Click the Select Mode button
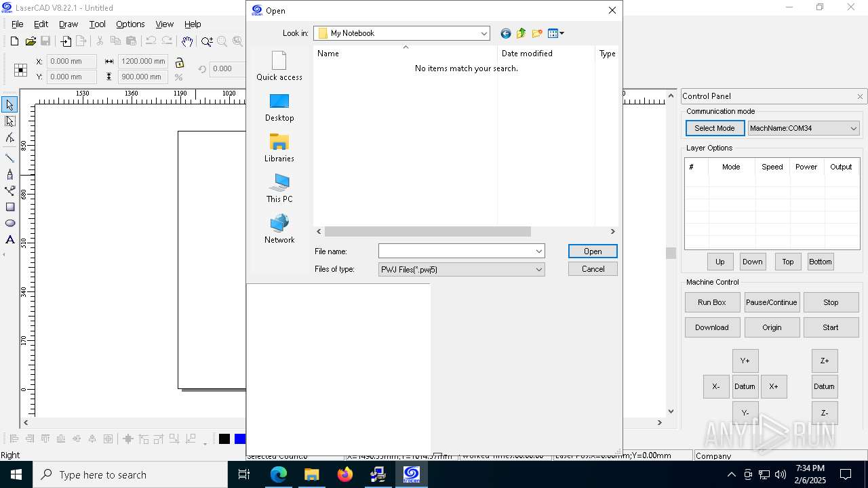This screenshot has height=488, width=868. (x=715, y=128)
